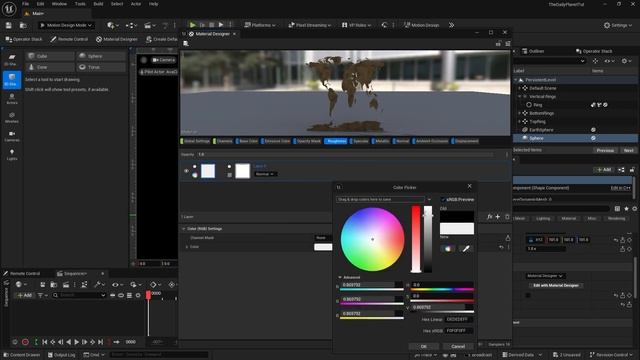Save the current level using the toolbar icon
Image resolution: width=640 pixels, height=360 pixels.
(9, 25)
